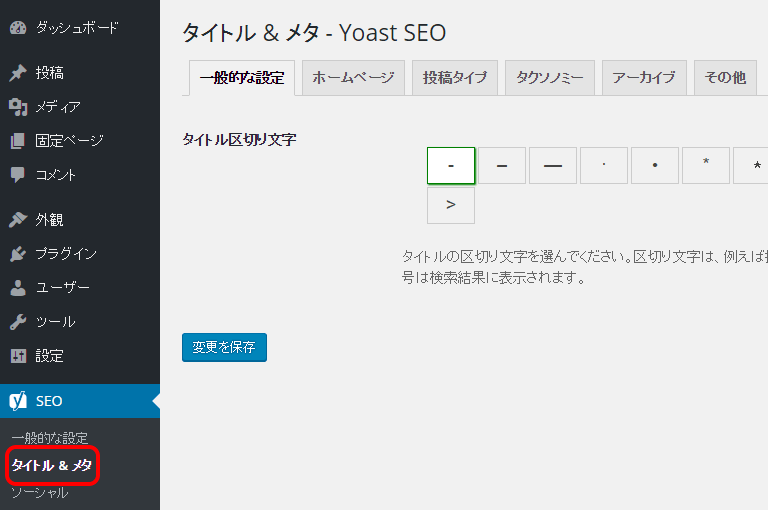
Task: Open タイトル & メタ submenu link
Action: [51, 465]
